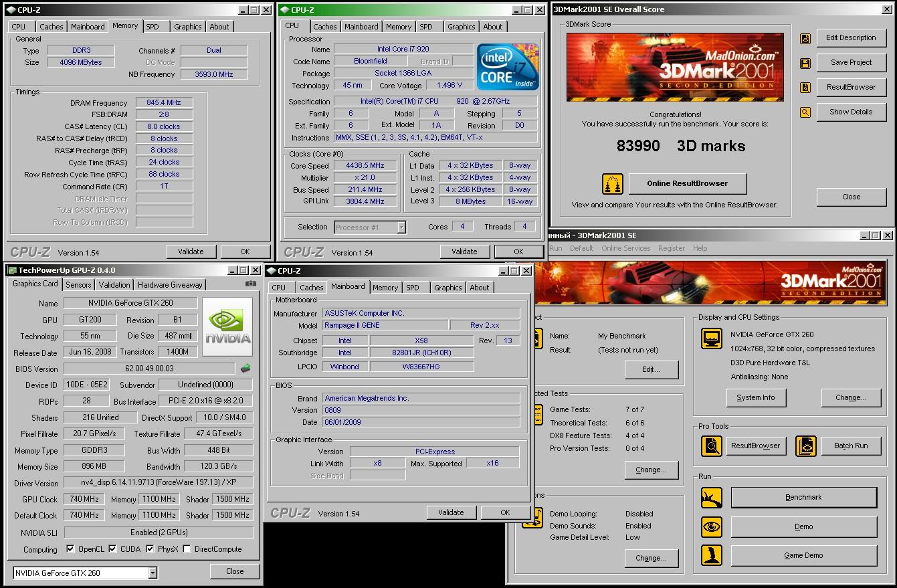Open the Hardware Giveaway tab in GPU-Z
The image size is (897, 588).
[170, 284]
